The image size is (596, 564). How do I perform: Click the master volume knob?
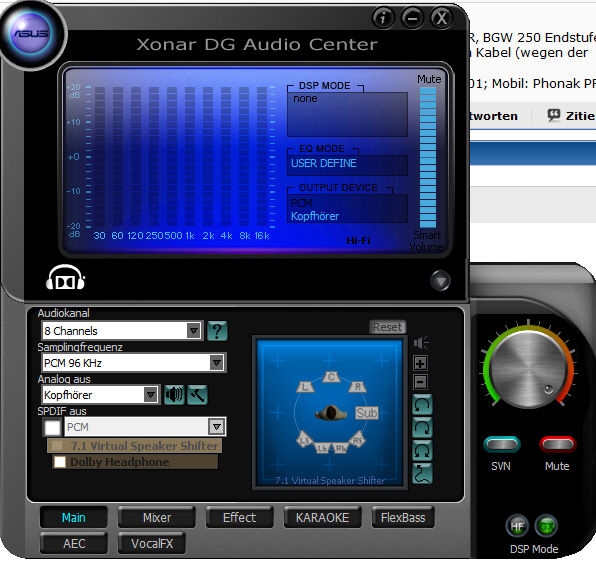[x=528, y=369]
